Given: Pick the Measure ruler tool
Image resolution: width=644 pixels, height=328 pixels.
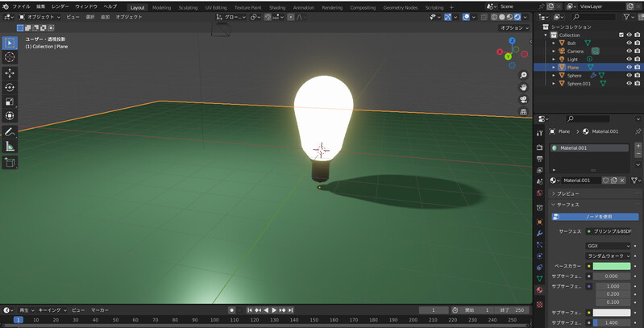Looking at the screenshot, I should [x=10, y=146].
